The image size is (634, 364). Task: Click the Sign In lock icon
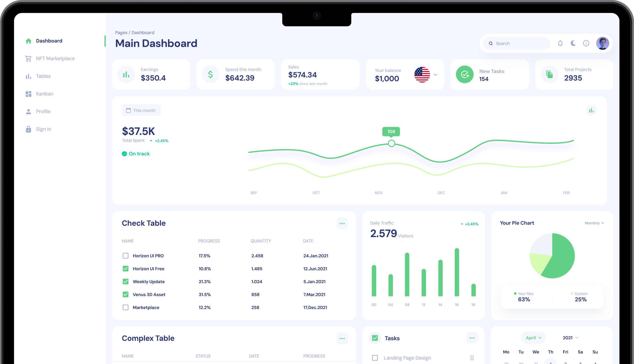point(28,129)
